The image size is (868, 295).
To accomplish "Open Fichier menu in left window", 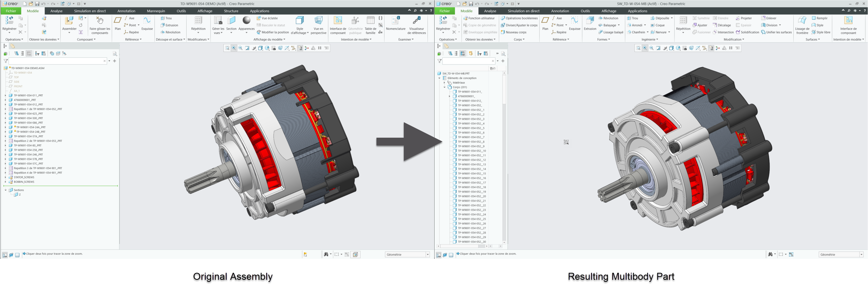I will [11, 11].
